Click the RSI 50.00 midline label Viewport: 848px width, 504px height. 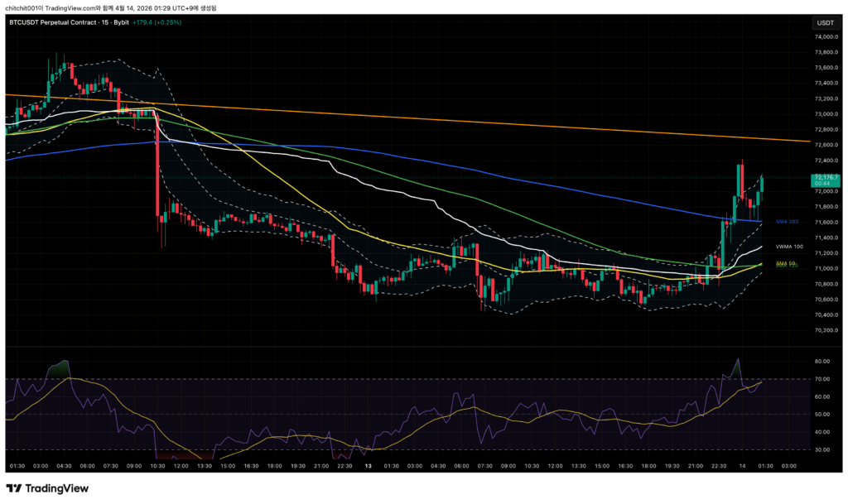[x=823, y=415]
